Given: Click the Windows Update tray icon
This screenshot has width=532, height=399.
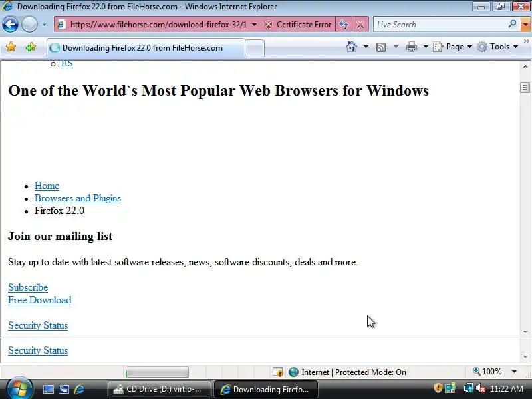Looking at the screenshot, I should [x=450, y=388].
